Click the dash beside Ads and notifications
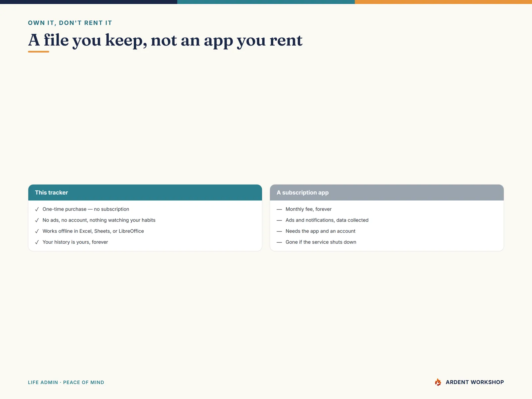532x399 pixels. [279, 220]
